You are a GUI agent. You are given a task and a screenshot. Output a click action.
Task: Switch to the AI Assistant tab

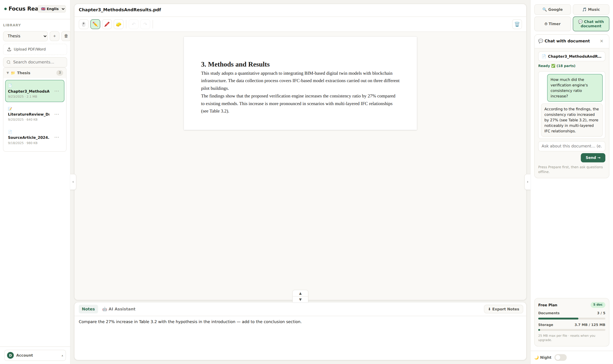[119, 309]
